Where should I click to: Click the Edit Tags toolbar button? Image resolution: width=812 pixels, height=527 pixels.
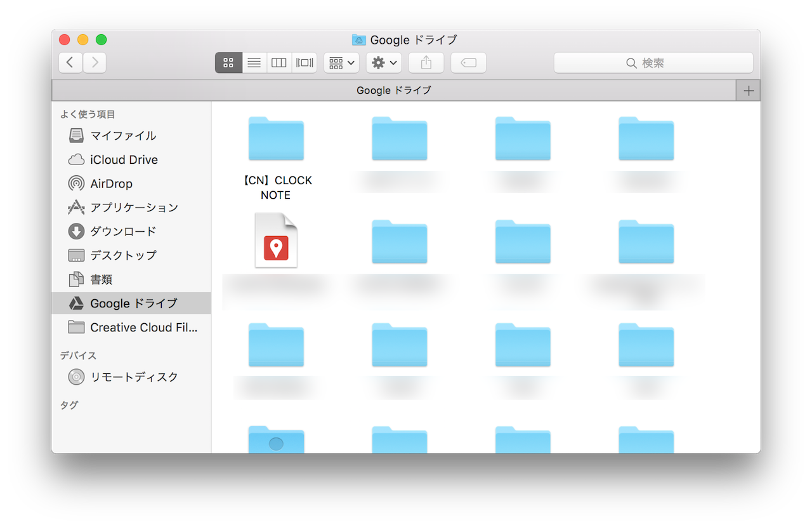(x=468, y=63)
